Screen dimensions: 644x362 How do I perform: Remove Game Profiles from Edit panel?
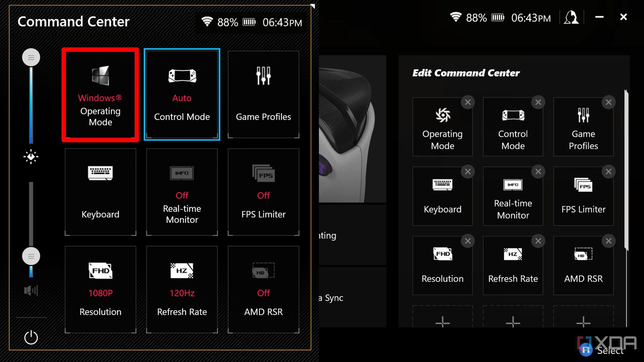click(609, 102)
